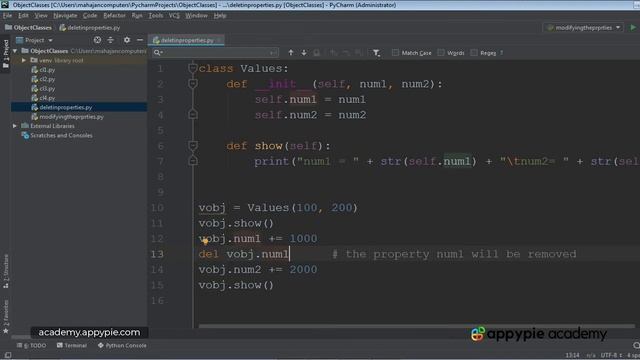Click the new line icon in search field
Viewport: 640px width, 360px height.
(x=272, y=53)
